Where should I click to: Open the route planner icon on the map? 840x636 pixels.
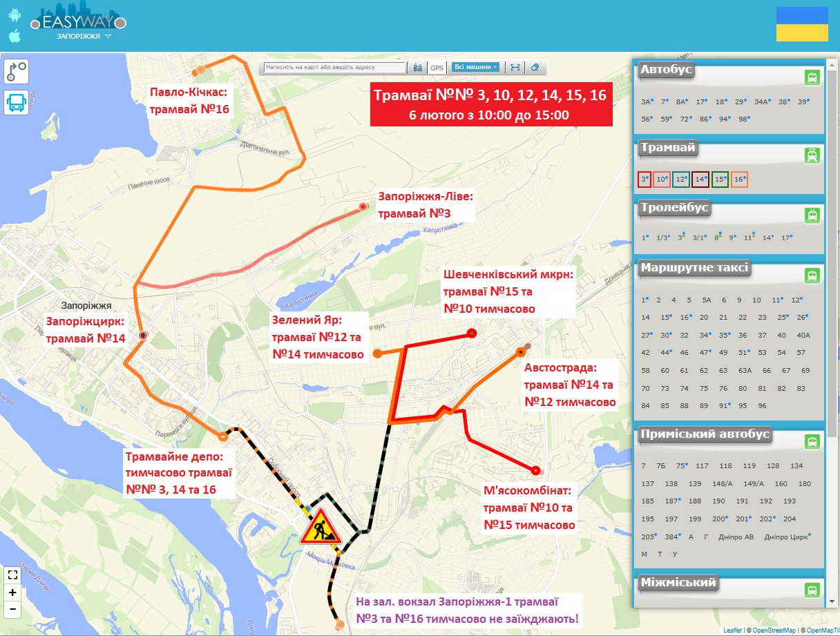coord(17,71)
